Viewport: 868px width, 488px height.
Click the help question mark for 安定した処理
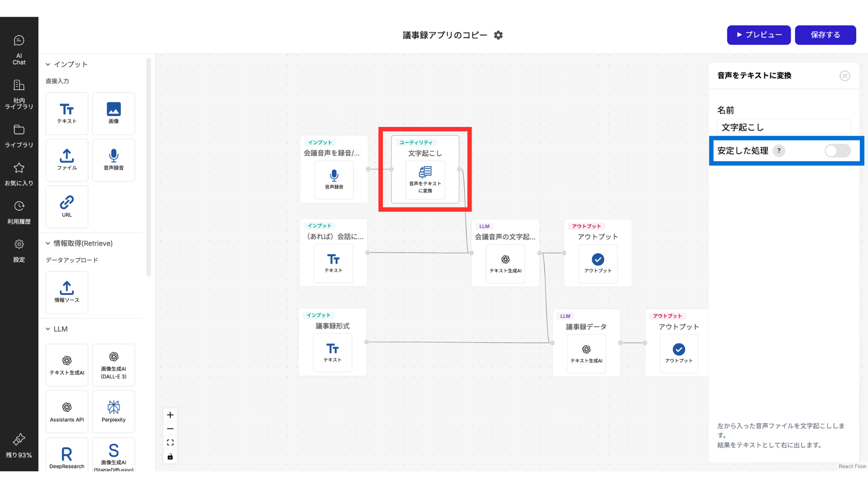[778, 151]
